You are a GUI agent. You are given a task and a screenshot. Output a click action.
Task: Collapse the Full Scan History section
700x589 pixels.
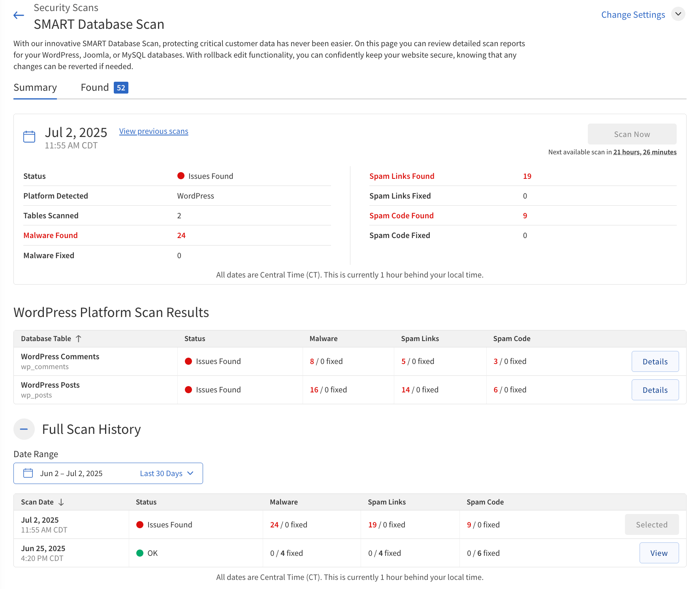point(24,429)
